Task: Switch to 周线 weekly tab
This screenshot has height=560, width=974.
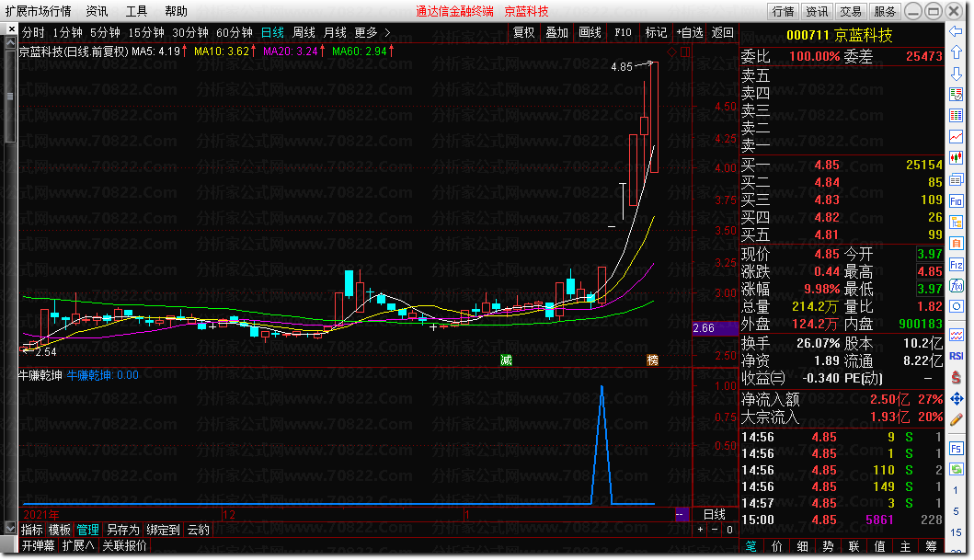Action: [x=304, y=33]
